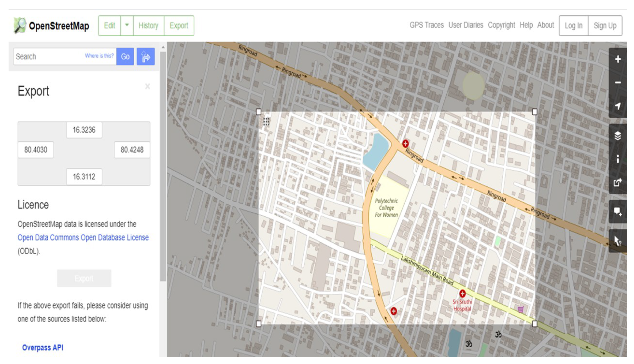634x364 pixels.
Task: Open the History tab
Action: pyautogui.click(x=148, y=25)
